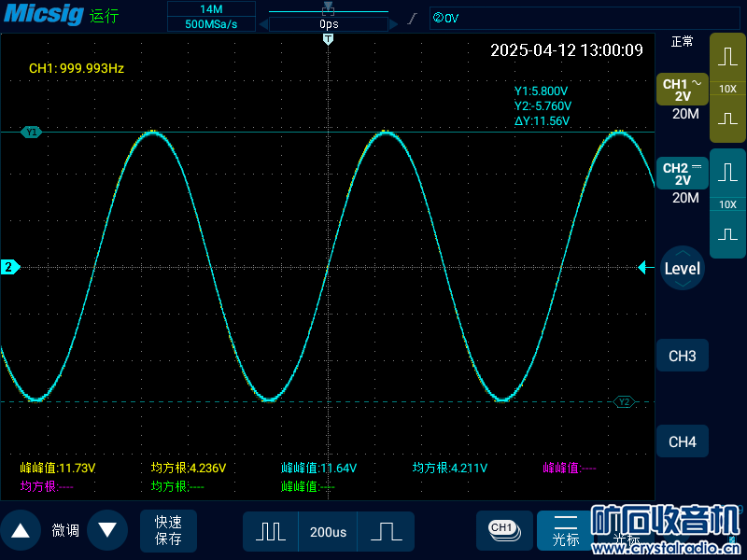The image size is (747, 560).
Task: Select the green 峰峰值 empty measurement
Action: point(308,486)
